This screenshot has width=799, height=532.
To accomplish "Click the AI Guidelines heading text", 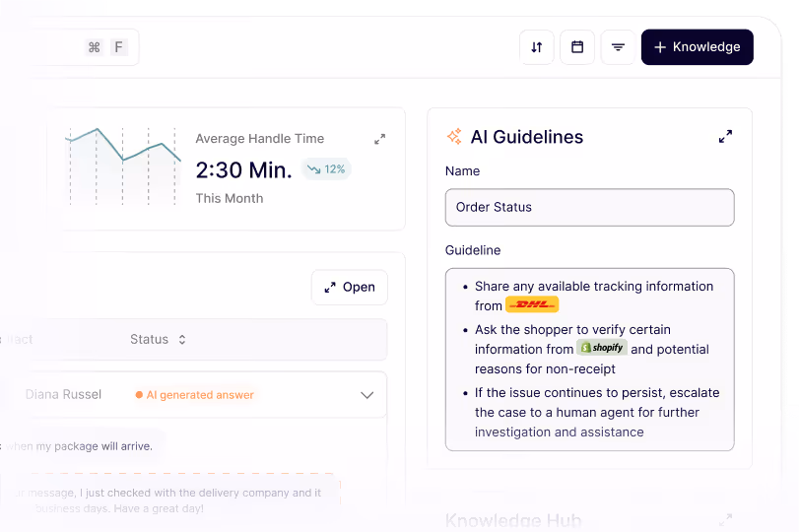I will click(526, 137).
